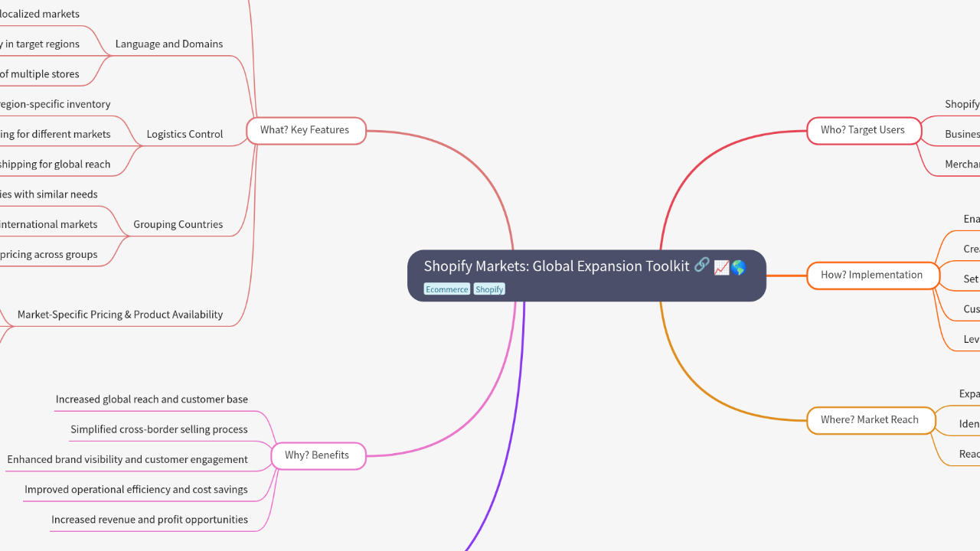Viewport: 980px width, 551px height.
Task: Select the Shopify tag
Action: pyautogui.click(x=489, y=289)
